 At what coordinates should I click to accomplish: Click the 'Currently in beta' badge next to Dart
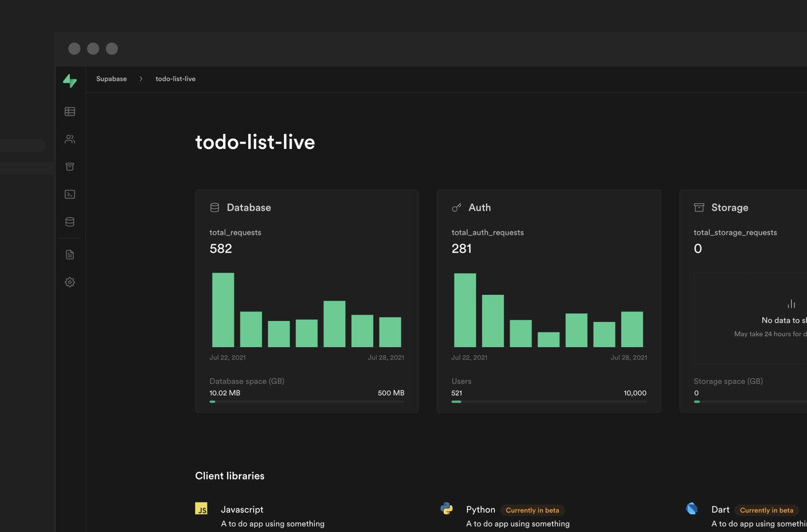tap(766, 510)
